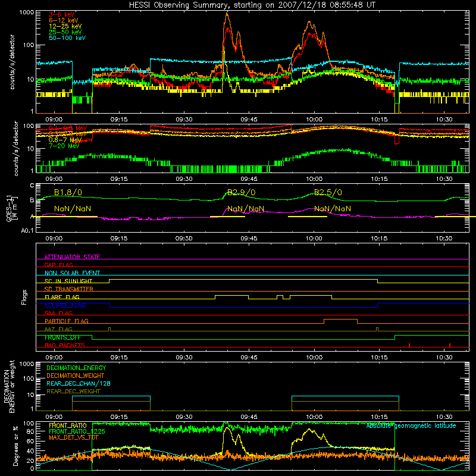Click the 10:30 tick under the decimation panel
This screenshot has width=476, height=476.
tap(444, 417)
